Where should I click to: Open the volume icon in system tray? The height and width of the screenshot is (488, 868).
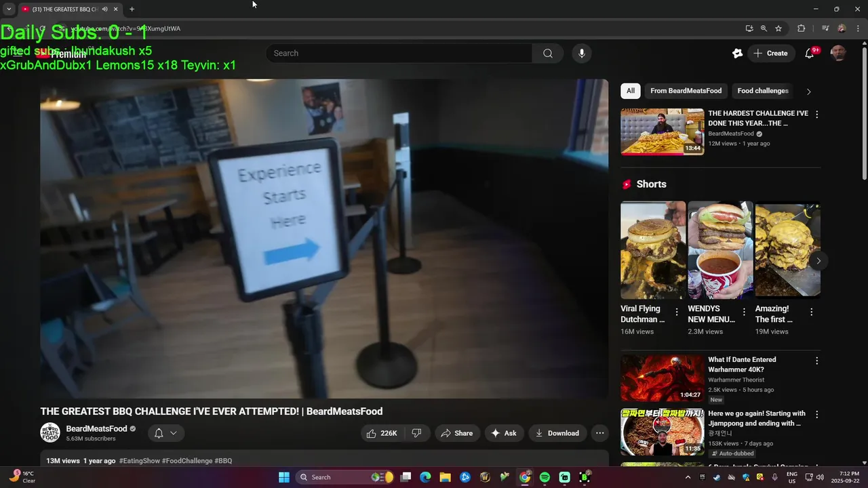pyautogui.click(x=820, y=477)
